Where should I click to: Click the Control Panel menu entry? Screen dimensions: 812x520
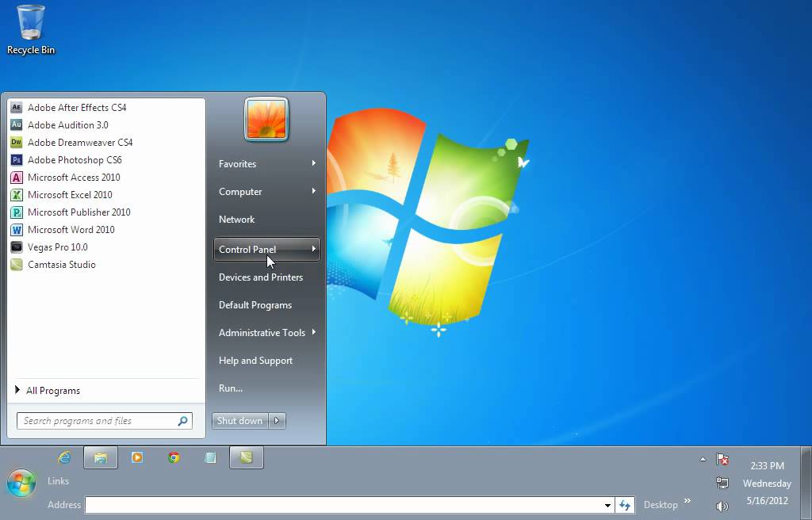pyautogui.click(x=266, y=249)
